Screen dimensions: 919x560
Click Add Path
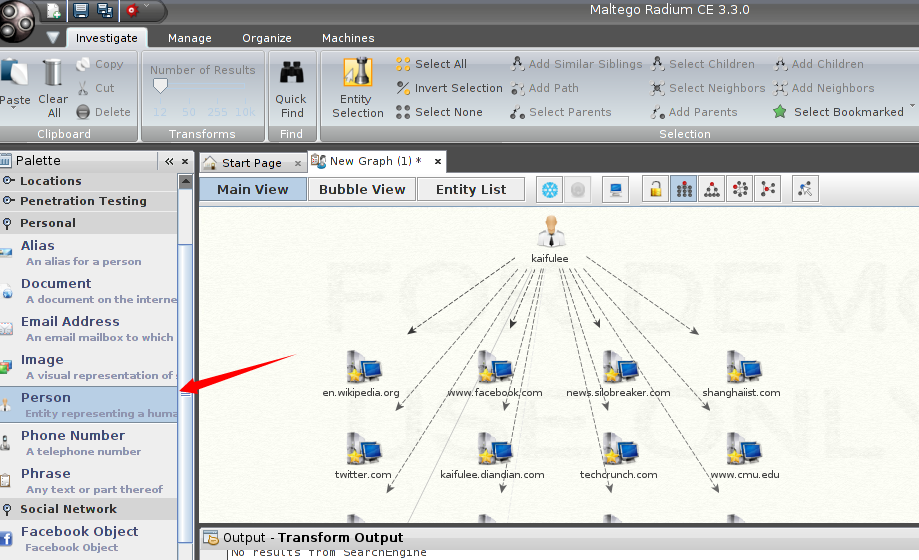(544, 88)
